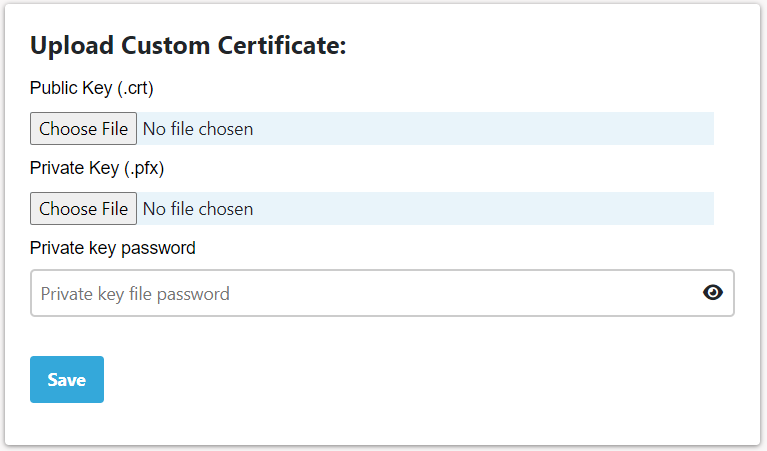Choose File for Public Key (.crt)

point(83,129)
